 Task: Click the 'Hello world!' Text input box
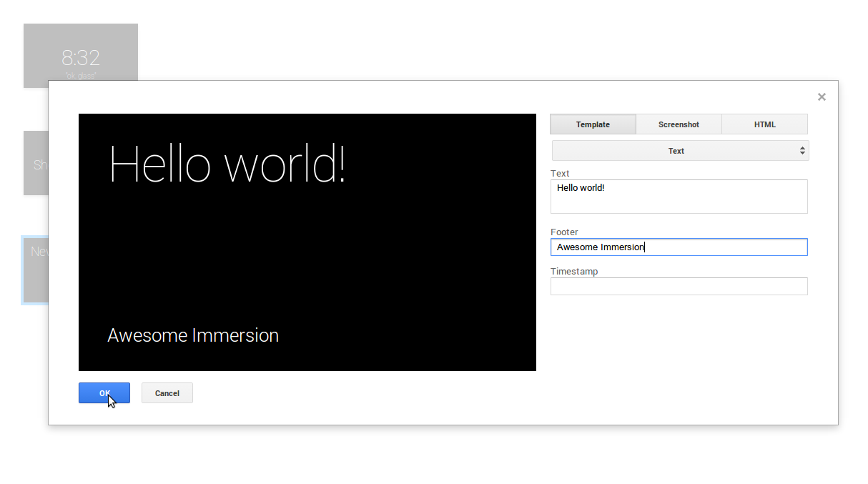(679, 197)
